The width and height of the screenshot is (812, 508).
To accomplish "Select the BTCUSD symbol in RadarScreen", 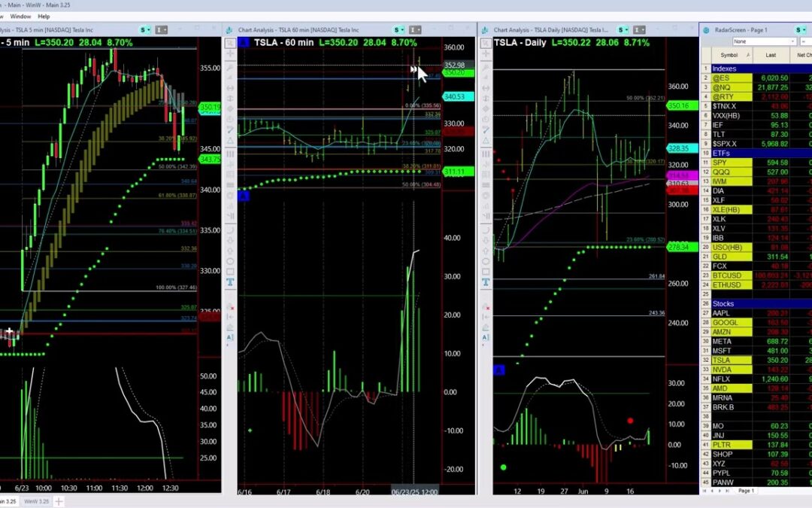I will click(732, 275).
